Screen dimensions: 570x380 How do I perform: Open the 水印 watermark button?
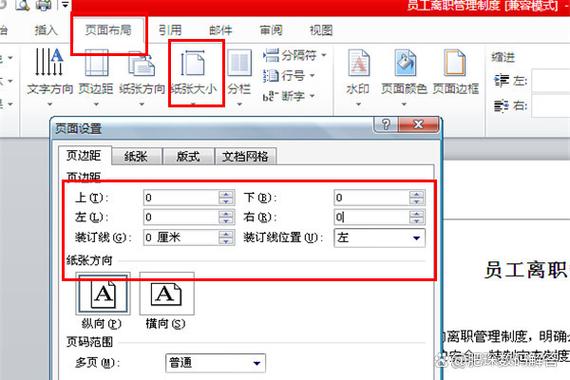(358, 77)
